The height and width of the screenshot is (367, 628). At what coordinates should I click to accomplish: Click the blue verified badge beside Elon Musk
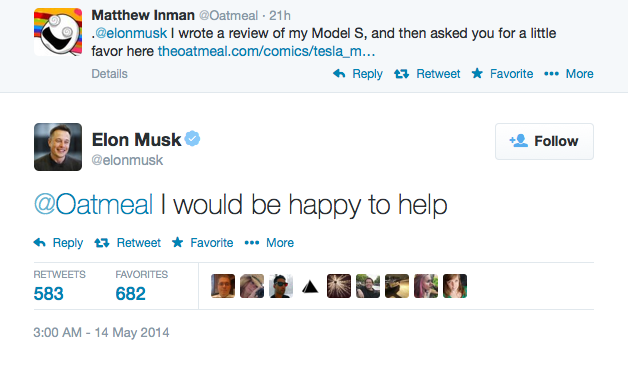coord(193,139)
